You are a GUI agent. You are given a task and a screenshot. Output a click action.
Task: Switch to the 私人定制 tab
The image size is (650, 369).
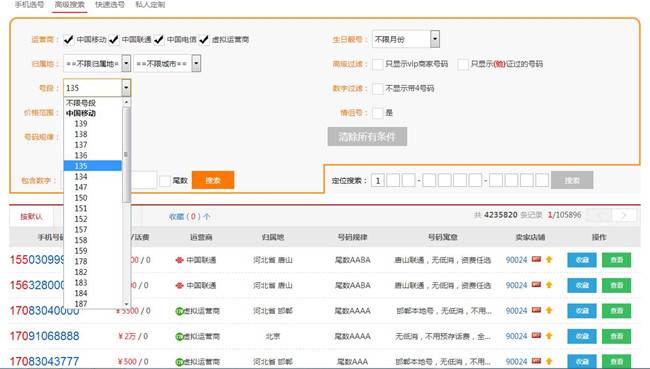[x=150, y=5]
